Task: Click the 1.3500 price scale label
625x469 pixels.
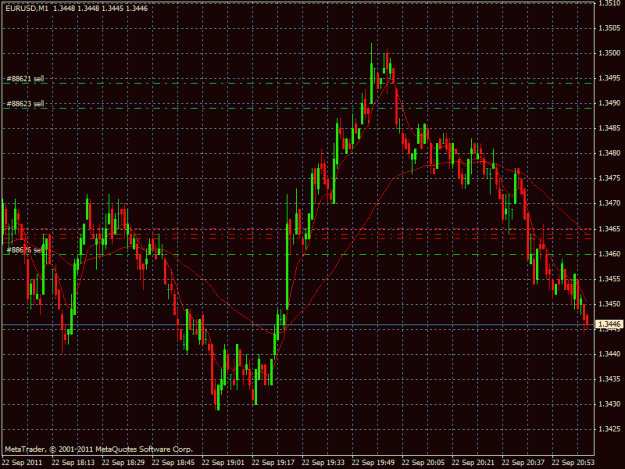Action: pos(609,53)
